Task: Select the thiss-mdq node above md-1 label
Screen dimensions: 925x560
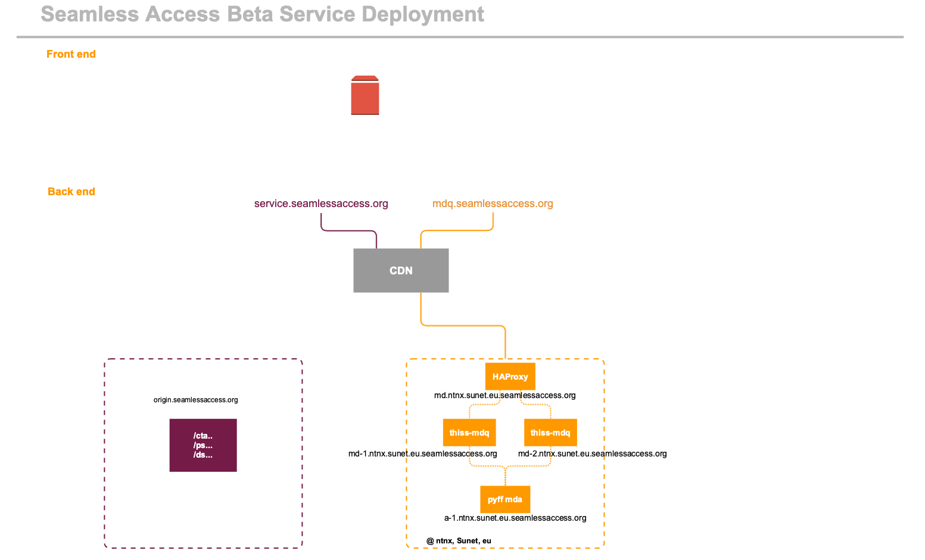Action: coord(469,433)
